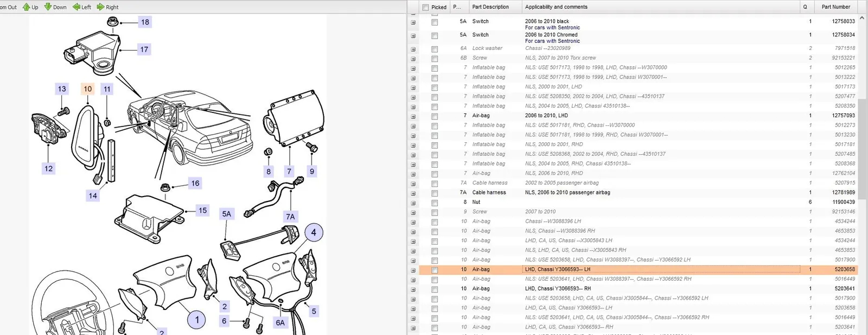868x335 pixels.
Task: Select callout 14 in the diagram
Action: pyautogui.click(x=93, y=195)
